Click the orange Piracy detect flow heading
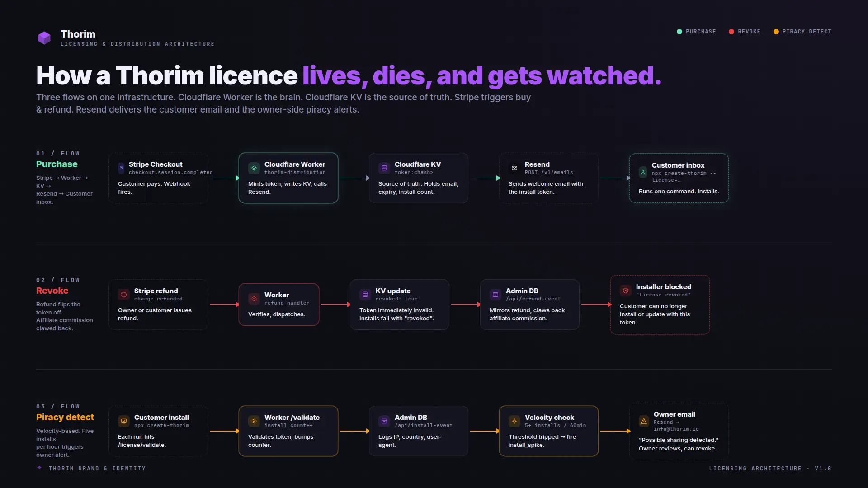The height and width of the screenshot is (488, 868). point(65,417)
